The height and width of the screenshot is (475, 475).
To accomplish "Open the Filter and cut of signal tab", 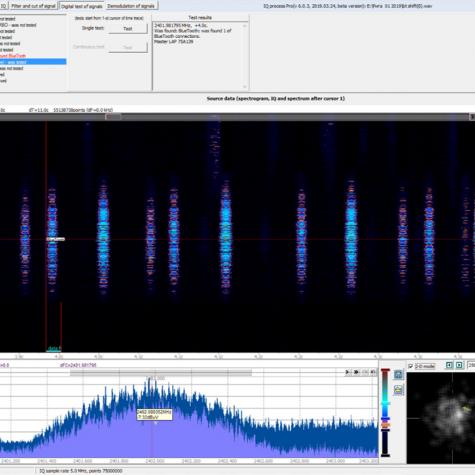I will point(33,6).
